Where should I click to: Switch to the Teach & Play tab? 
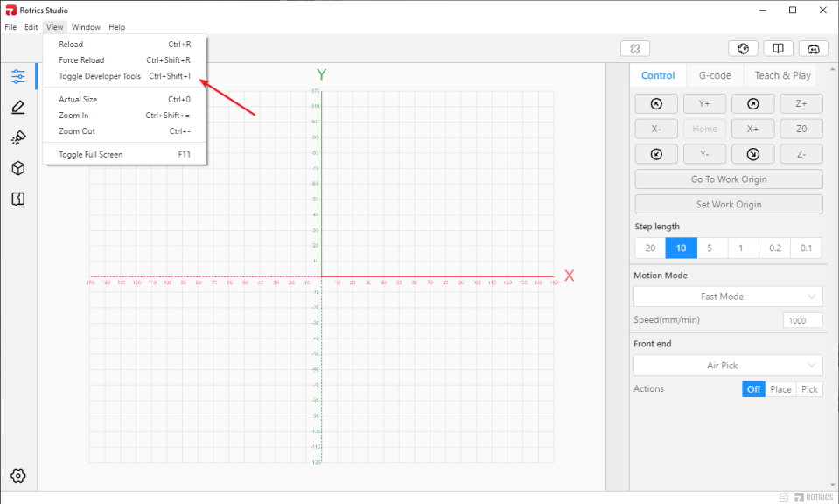point(782,75)
